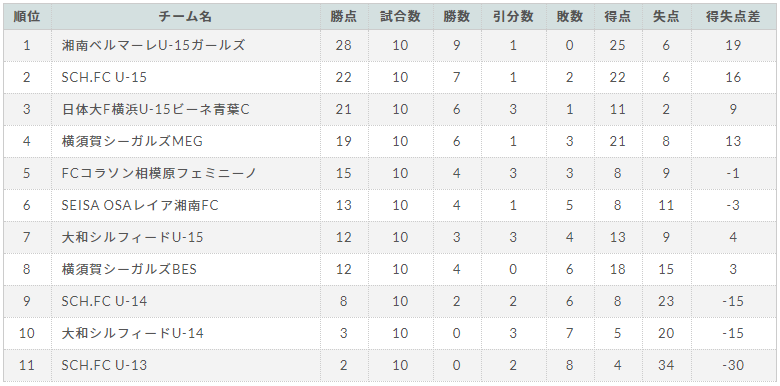This screenshot has width=780, height=386.
Task: Select SCH.FC U-14 team name
Action: point(104,301)
